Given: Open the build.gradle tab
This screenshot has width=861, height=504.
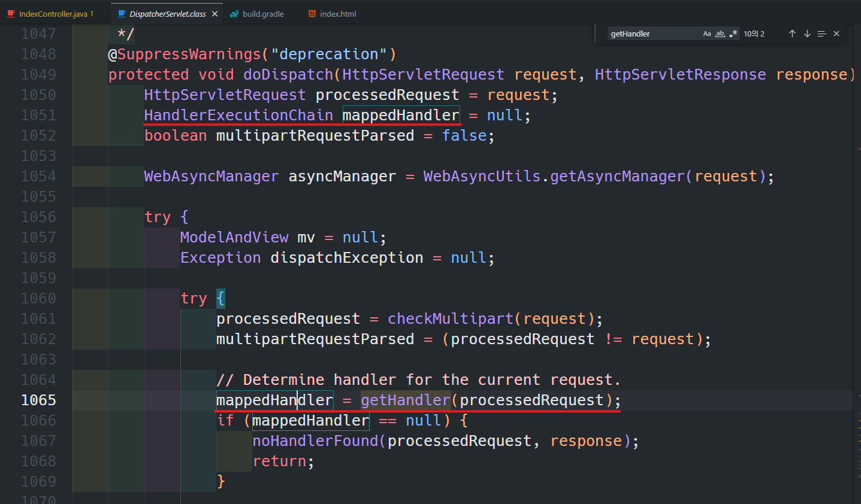Looking at the screenshot, I should click(262, 13).
